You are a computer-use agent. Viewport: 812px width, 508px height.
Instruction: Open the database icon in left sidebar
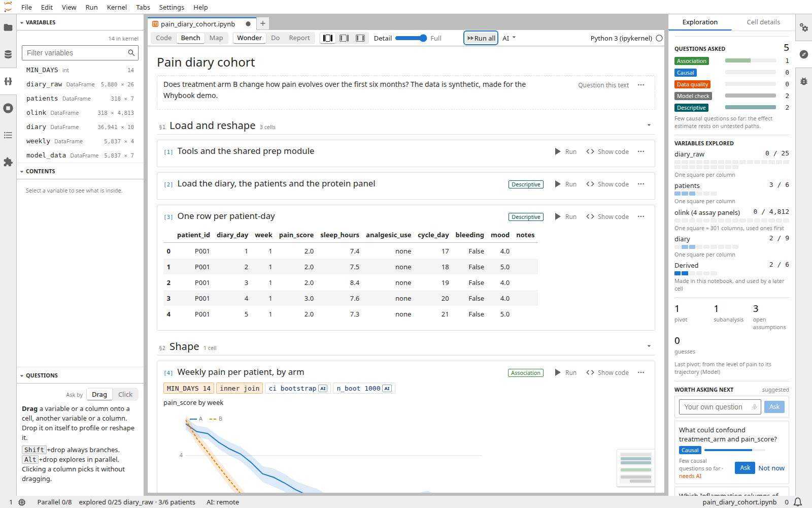[x=8, y=54]
